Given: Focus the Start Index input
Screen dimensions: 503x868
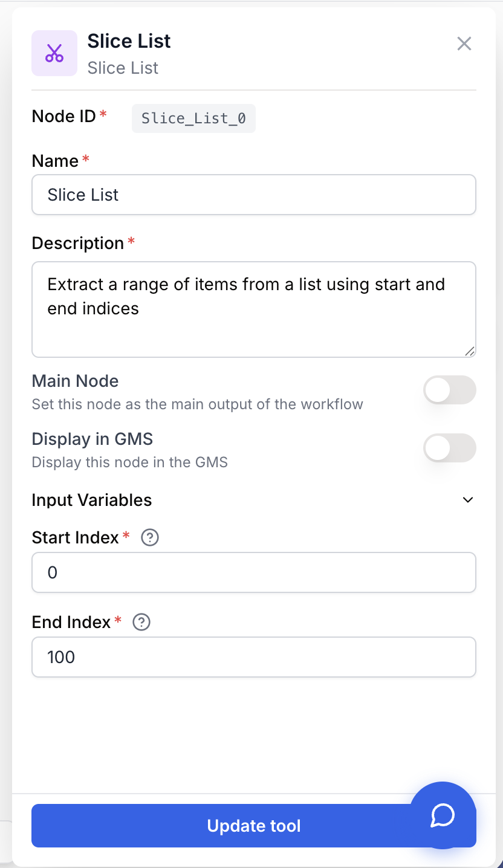Looking at the screenshot, I should 254,572.
